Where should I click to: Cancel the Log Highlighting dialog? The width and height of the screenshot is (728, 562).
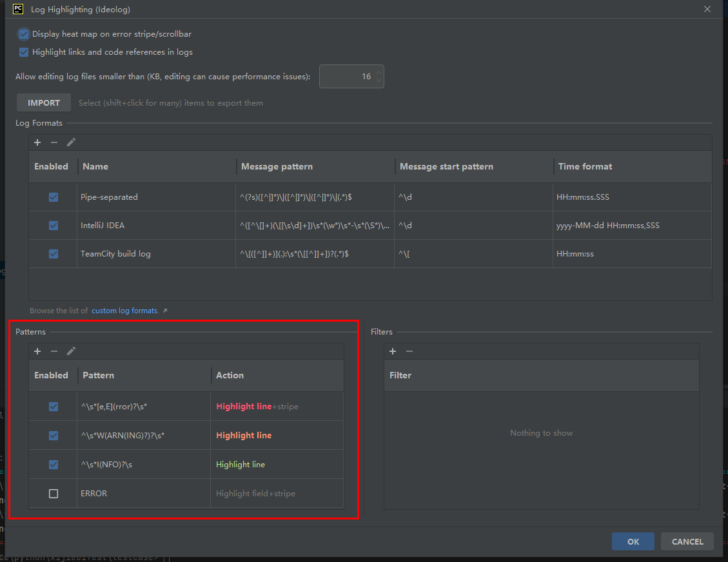(x=687, y=541)
